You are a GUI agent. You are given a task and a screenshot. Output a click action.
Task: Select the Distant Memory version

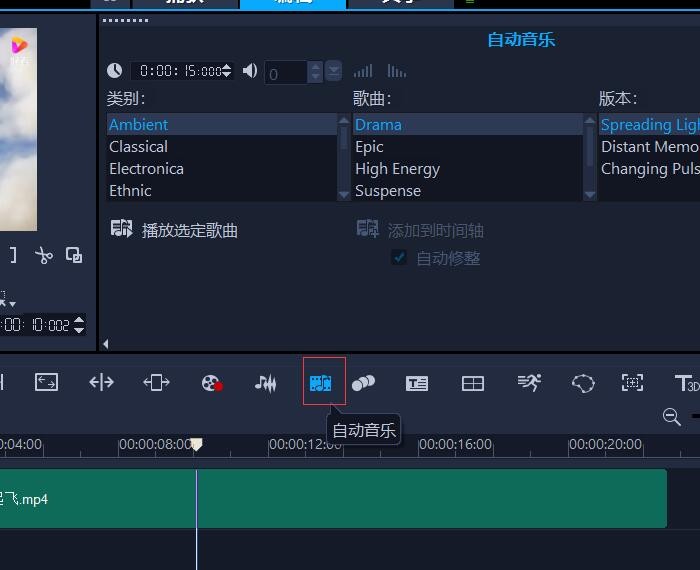(x=650, y=146)
